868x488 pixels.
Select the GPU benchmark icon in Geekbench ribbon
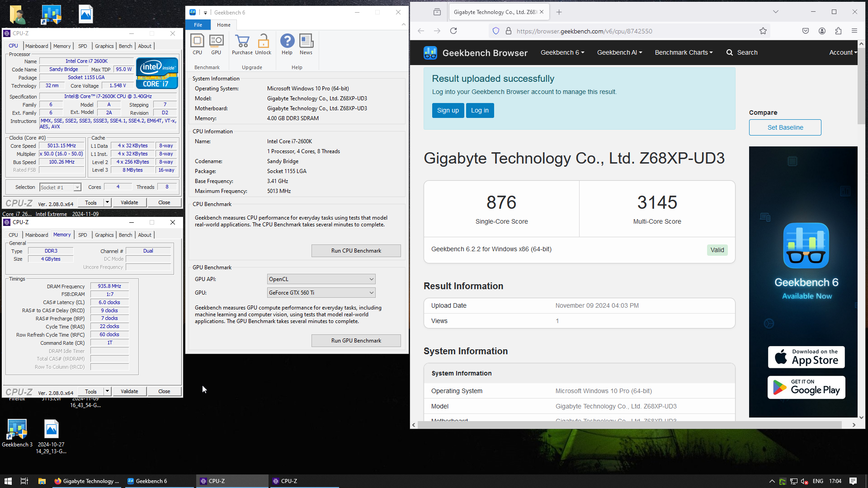(216, 44)
